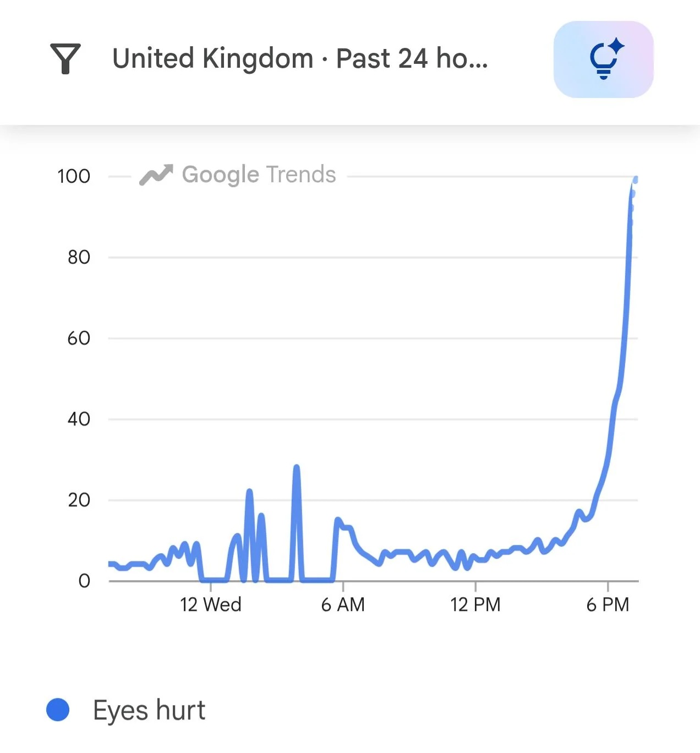Image resolution: width=700 pixels, height=753 pixels.
Task: Open the filter funnel icon
Action: coord(65,58)
